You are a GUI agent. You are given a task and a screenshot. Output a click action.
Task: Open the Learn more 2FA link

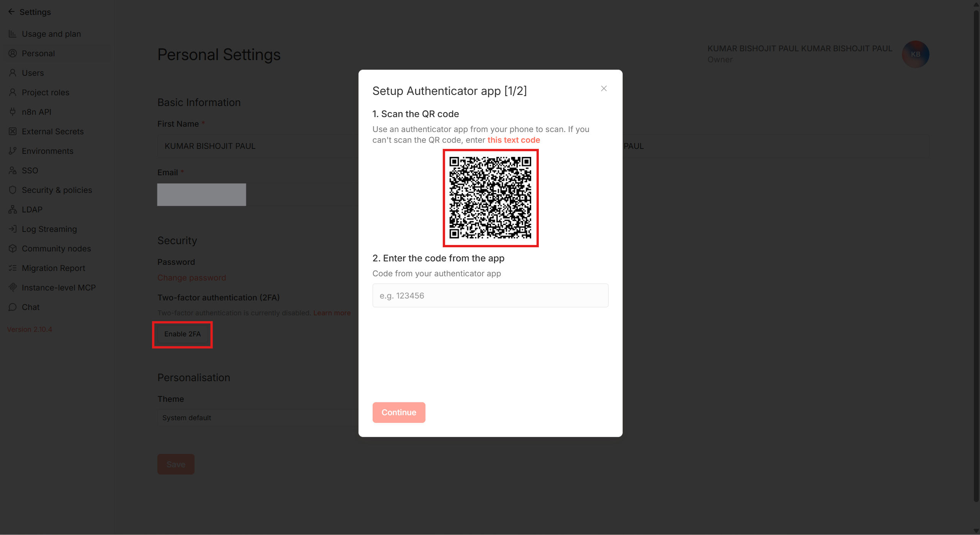tap(332, 313)
